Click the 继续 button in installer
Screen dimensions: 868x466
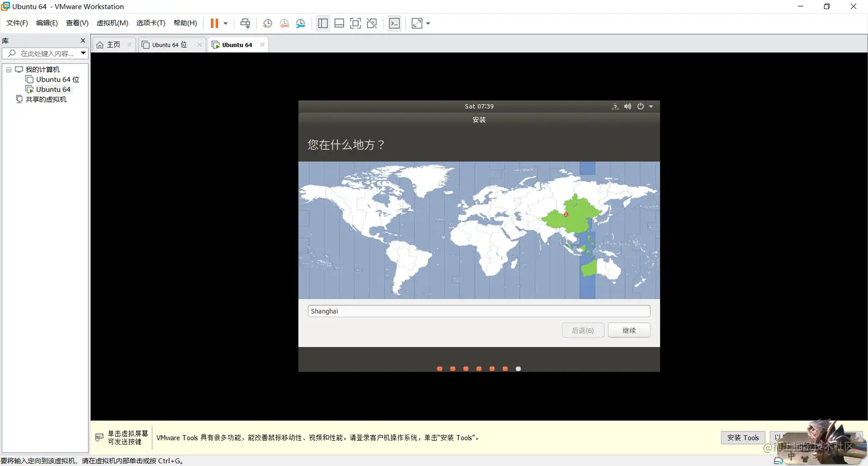[x=629, y=330]
